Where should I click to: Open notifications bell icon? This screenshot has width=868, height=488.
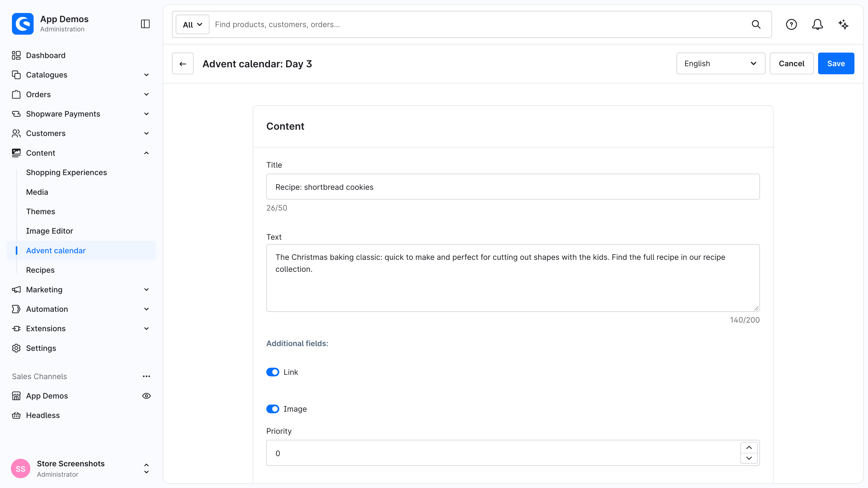pyautogui.click(x=817, y=24)
